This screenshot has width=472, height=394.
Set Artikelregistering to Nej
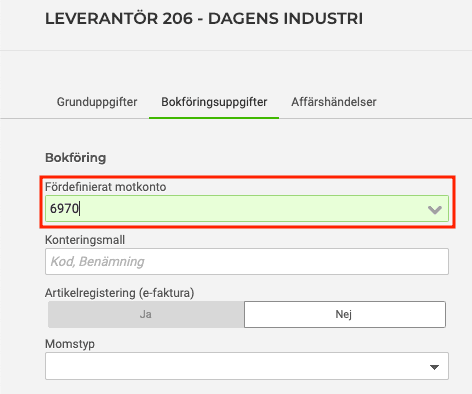coord(345,314)
